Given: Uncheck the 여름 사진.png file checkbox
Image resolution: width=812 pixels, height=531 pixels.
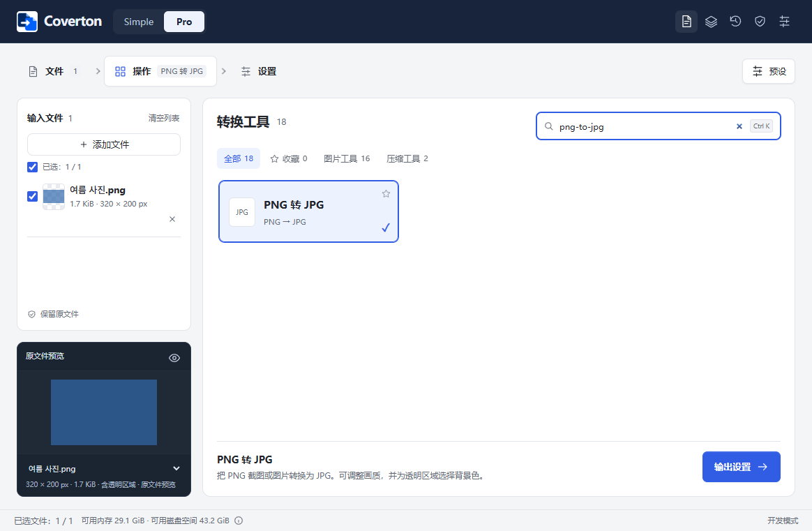Looking at the screenshot, I should (32, 196).
